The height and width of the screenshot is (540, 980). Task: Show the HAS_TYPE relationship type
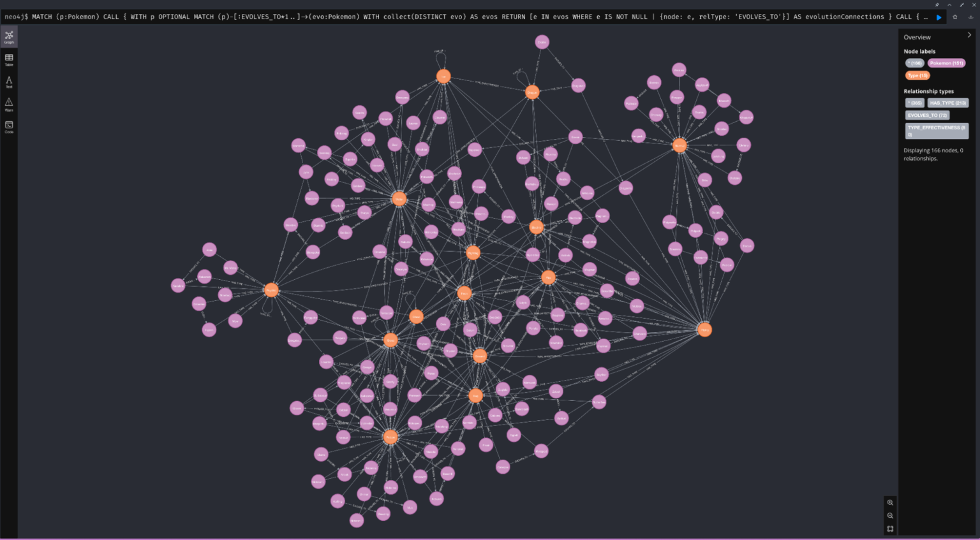pyautogui.click(x=948, y=103)
